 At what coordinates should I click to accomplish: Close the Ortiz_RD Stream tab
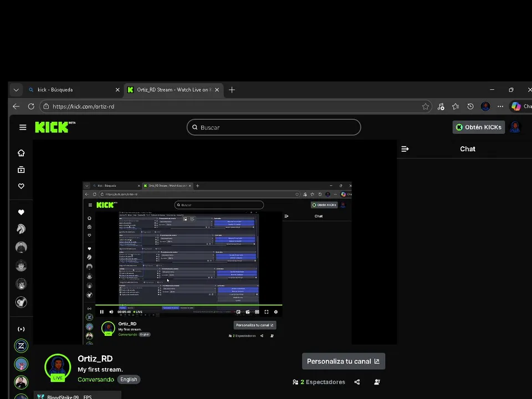click(x=217, y=90)
